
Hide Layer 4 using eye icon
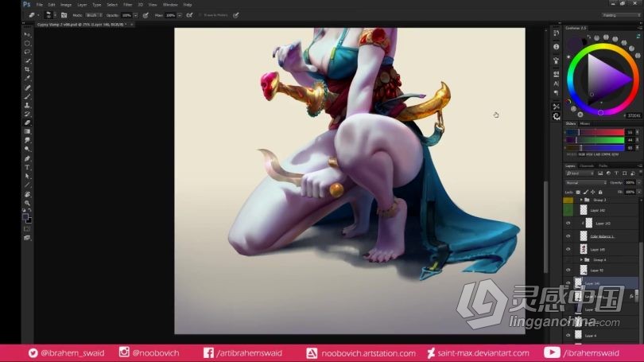(568, 335)
